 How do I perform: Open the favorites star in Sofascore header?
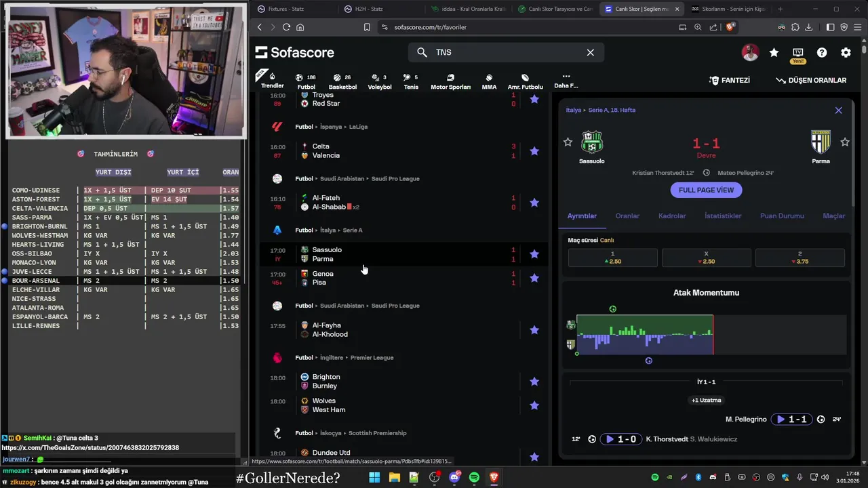coord(774,52)
